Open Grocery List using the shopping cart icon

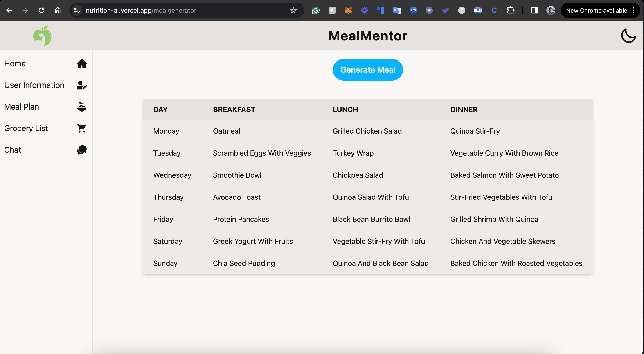point(82,128)
